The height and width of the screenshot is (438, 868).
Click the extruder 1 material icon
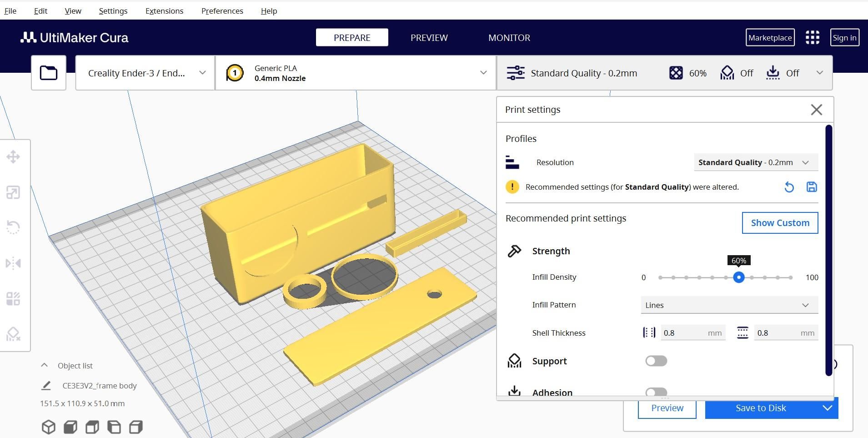(x=235, y=73)
